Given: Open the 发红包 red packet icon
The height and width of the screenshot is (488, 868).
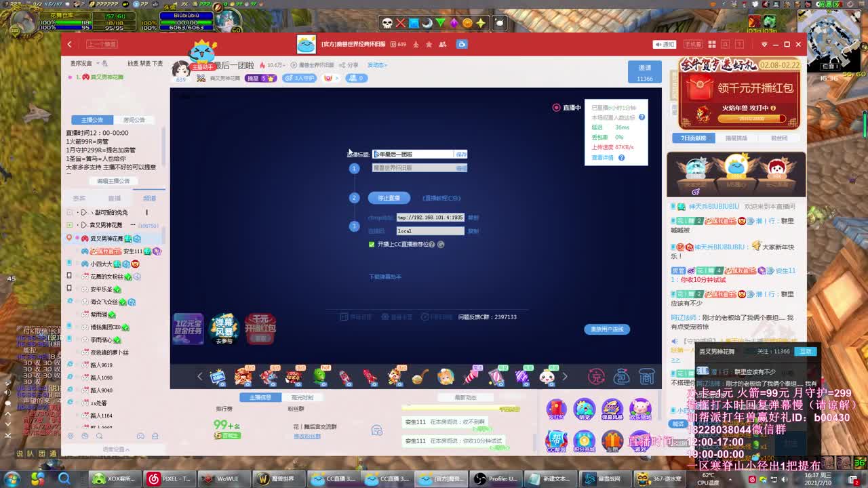Looking at the screenshot, I should (556, 409).
